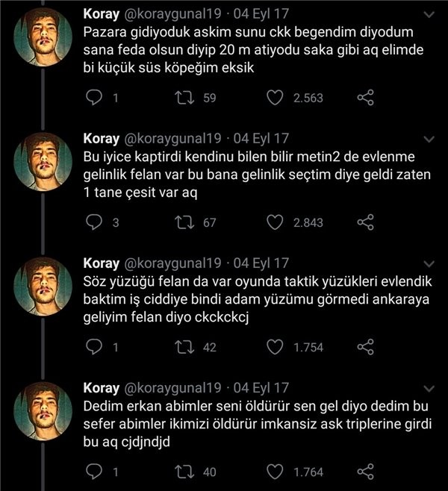Retweet the tweet with 40 retweets
Viewport: 448px width, 491px height.
184,472
